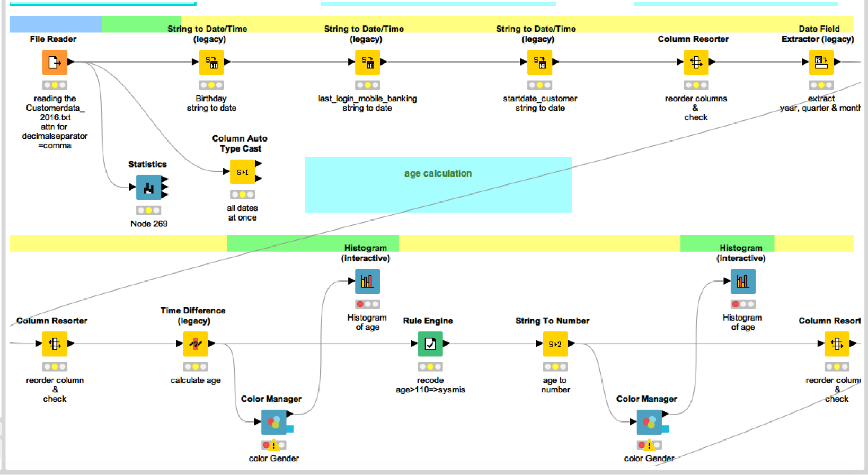Click the String To Number node icon
868x475 pixels.
pos(555,344)
